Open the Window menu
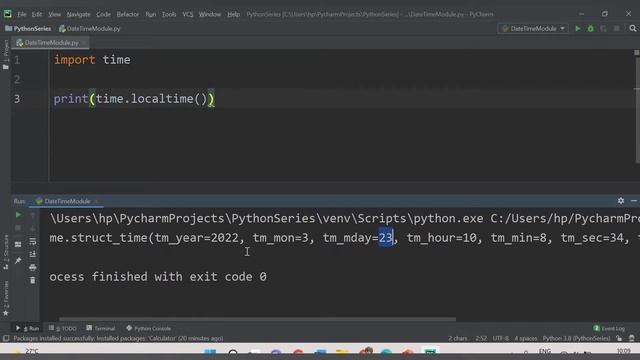This screenshot has height=360, width=640. click(x=210, y=14)
